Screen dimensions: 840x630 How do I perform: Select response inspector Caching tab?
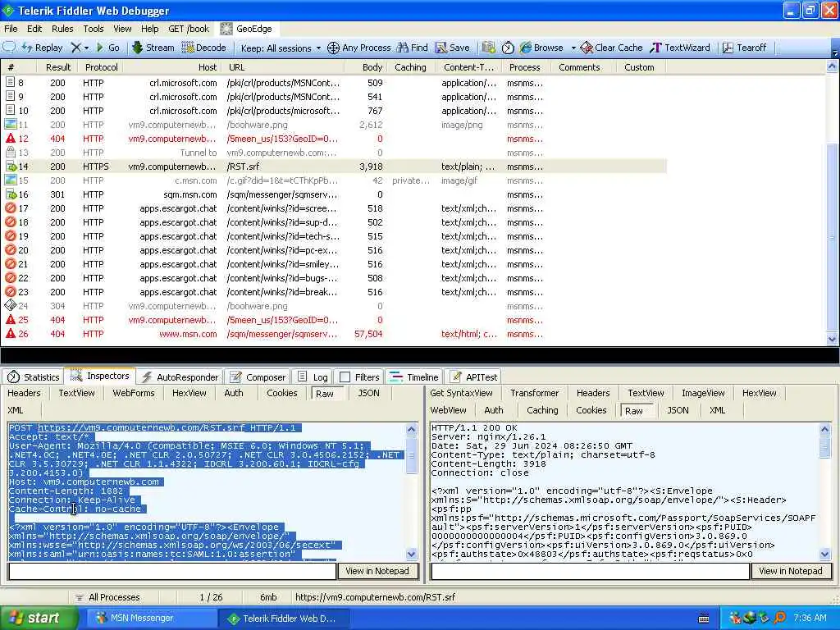[x=542, y=410]
